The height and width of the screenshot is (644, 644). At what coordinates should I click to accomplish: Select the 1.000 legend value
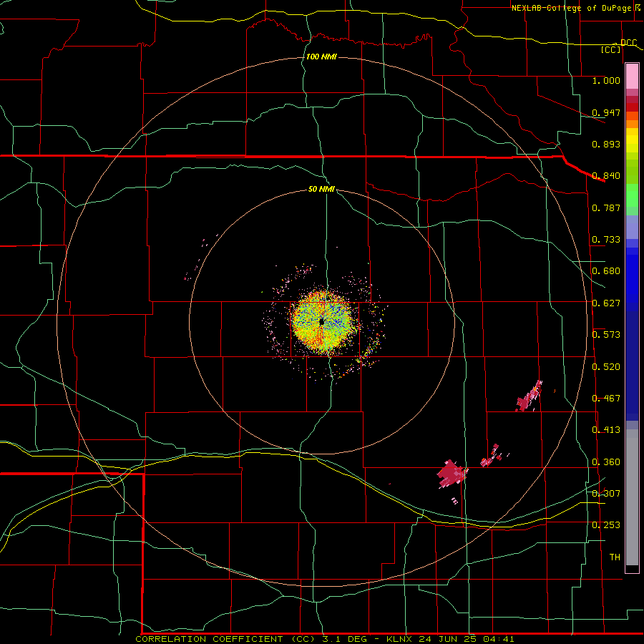[606, 80]
